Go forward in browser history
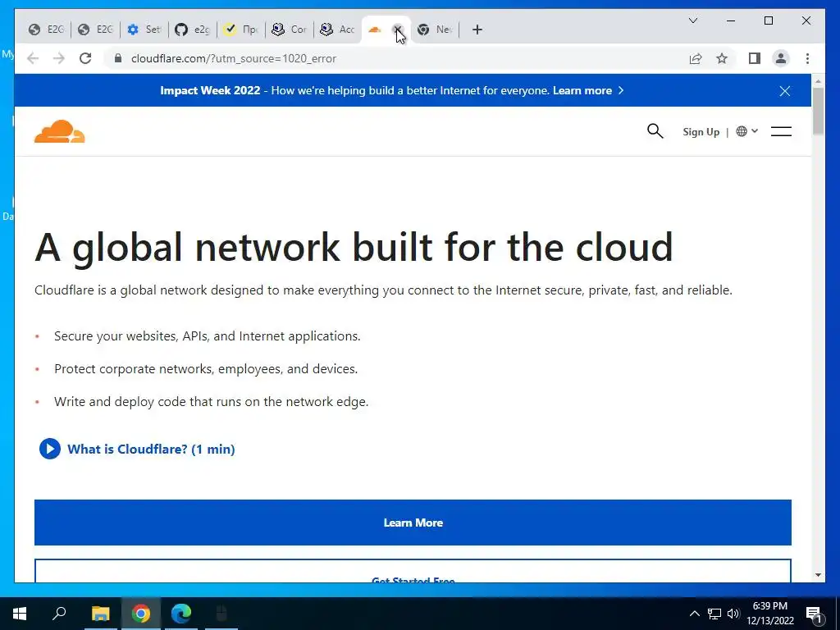 coord(59,58)
